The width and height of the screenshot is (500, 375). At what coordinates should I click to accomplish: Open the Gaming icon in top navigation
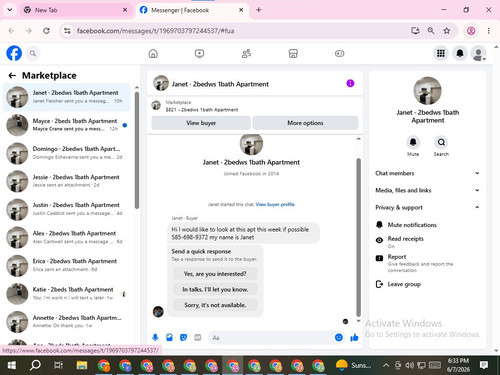[x=339, y=53]
